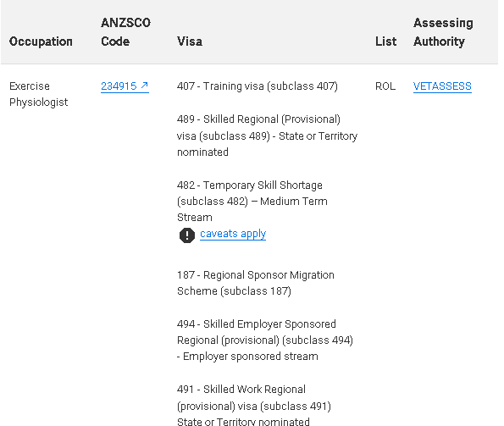This screenshot has height=426, width=504.
Task: Open the VETASSESS assessing authority link
Action: (442, 86)
